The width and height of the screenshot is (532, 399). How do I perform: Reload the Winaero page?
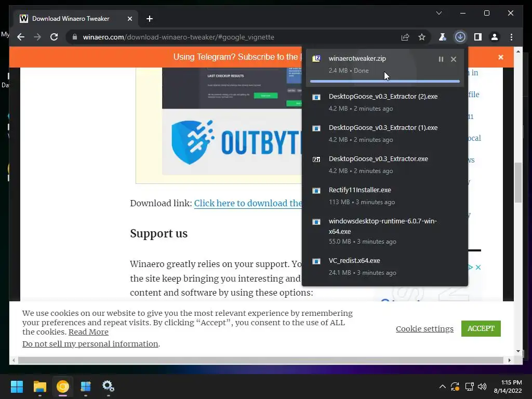coord(54,37)
